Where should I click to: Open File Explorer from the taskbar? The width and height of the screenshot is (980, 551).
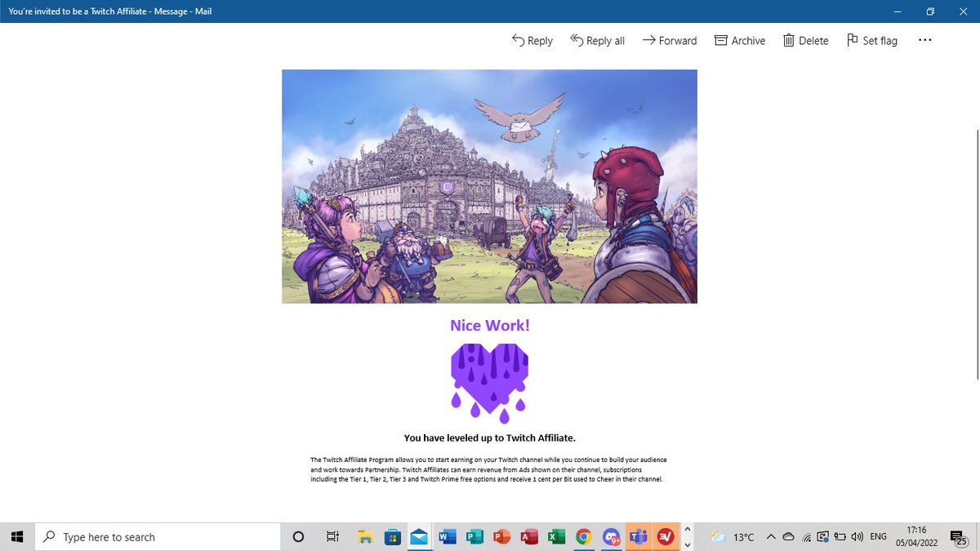tap(366, 537)
